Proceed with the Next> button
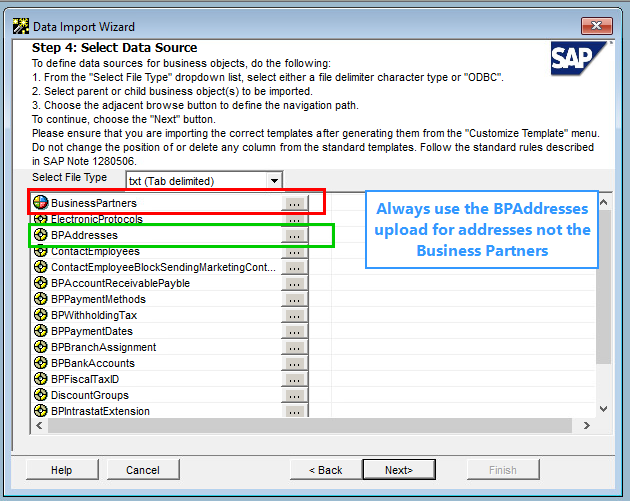The image size is (630, 501). pos(399,470)
